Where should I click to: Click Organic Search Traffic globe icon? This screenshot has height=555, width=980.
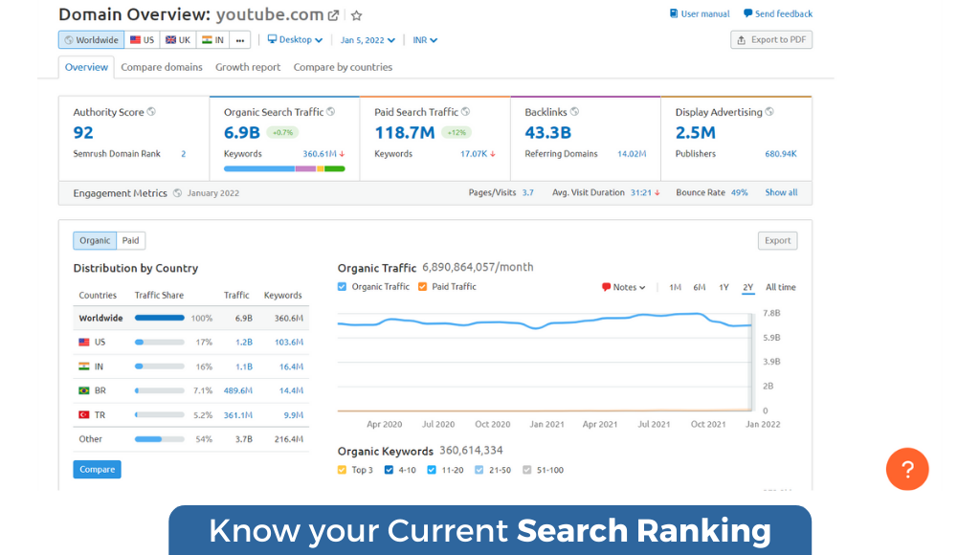pyautogui.click(x=330, y=112)
